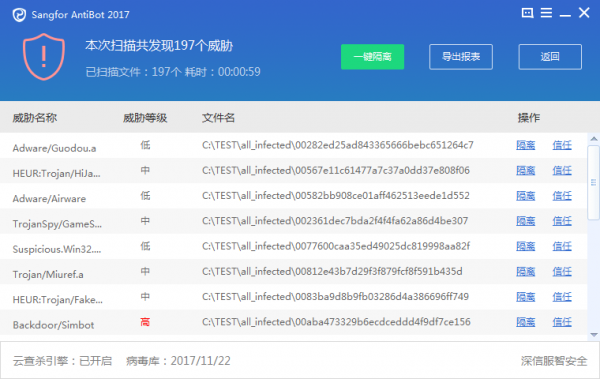Click the Sangfor AntiBot 2017 title text
Screen dimensions: 600x379
(81, 15)
